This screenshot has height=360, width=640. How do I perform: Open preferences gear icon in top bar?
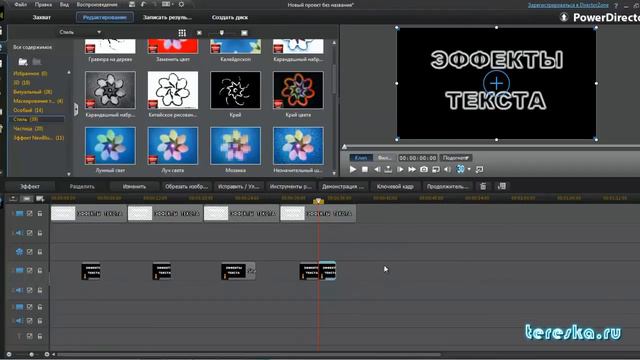(x=181, y=4)
